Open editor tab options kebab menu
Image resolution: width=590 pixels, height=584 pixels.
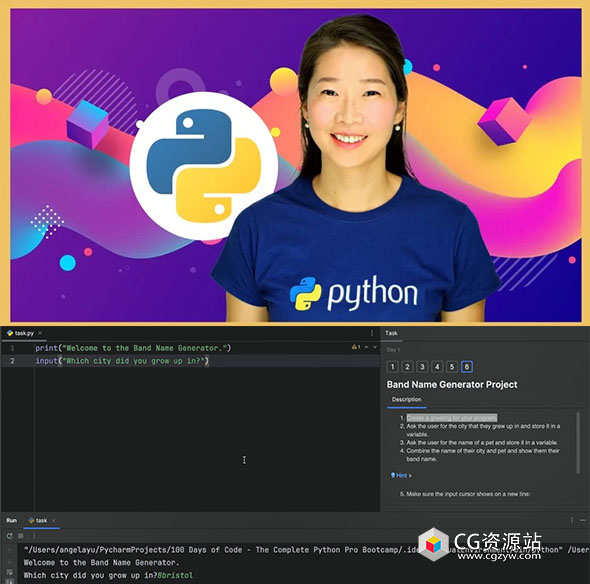pos(372,333)
